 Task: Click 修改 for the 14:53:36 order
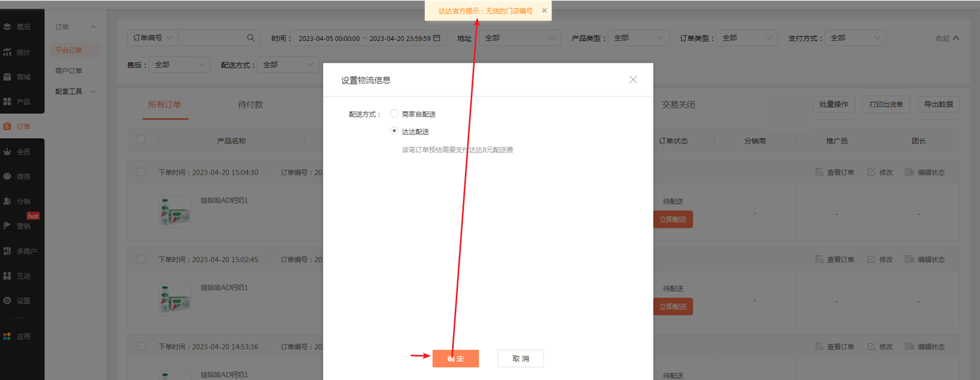[x=880, y=347]
